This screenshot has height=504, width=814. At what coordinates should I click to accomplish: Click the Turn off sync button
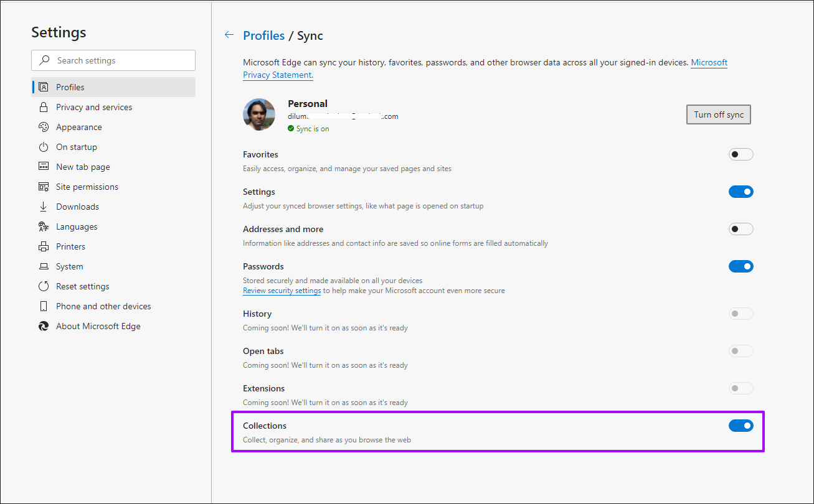coord(718,114)
